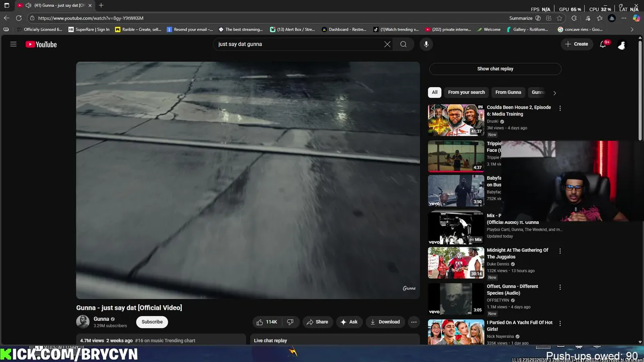Open the YouTube account avatar menu
644x362 pixels.
622,44
